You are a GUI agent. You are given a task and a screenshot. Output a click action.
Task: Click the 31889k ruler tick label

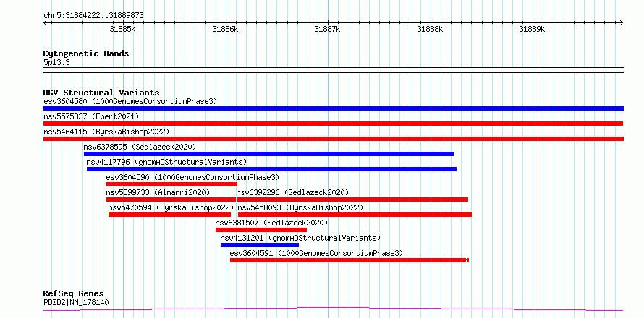point(533,29)
